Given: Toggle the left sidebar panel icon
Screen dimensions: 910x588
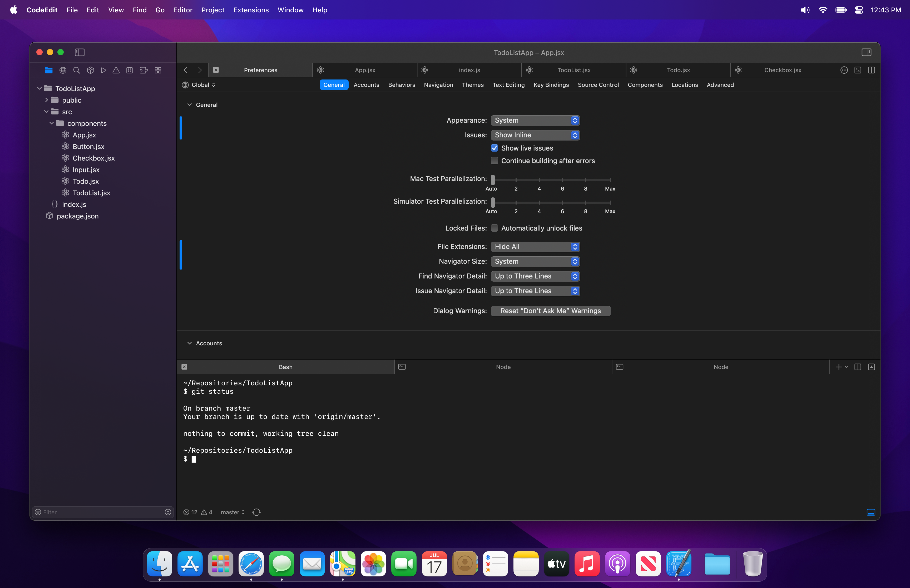Looking at the screenshot, I should tap(80, 52).
